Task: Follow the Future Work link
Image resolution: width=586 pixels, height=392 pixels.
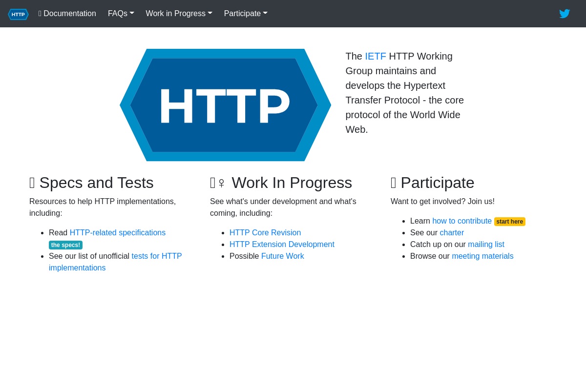Action: [283, 256]
